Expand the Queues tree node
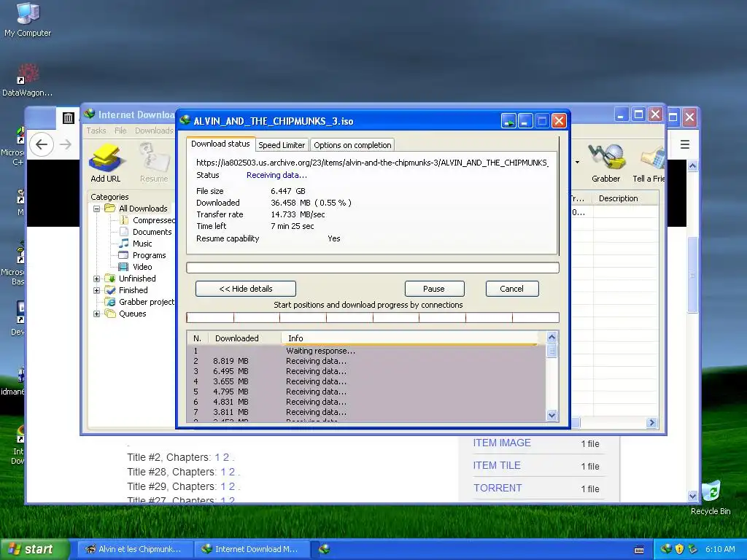 click(x=97, y=314)
